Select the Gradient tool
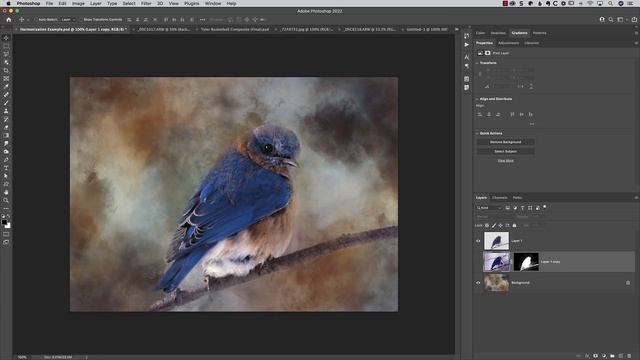This screenshot has width=640, height=360. (6, 136)
